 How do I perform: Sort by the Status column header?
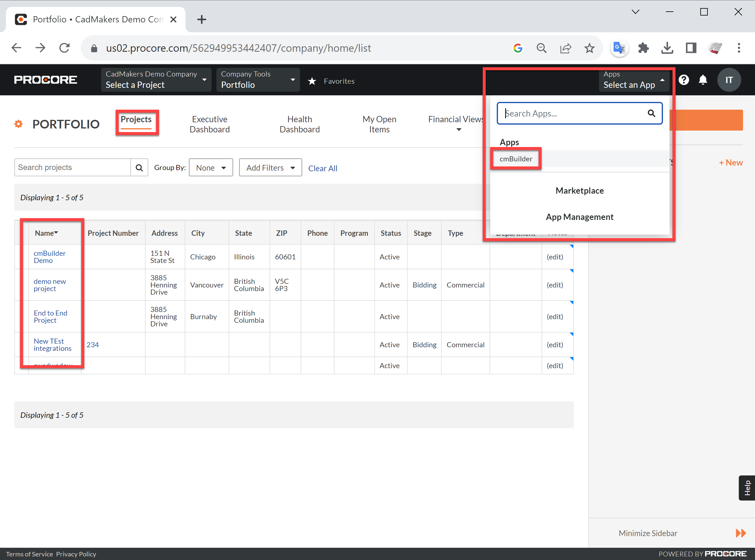click(391, 233)
